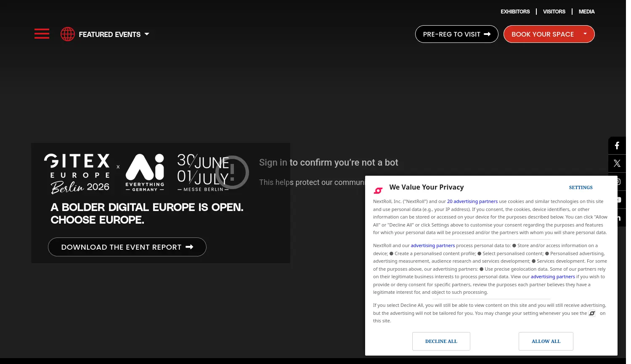Open the 20 advertising partners link
The height and width of the screenshot is (364, 631).
472,201
